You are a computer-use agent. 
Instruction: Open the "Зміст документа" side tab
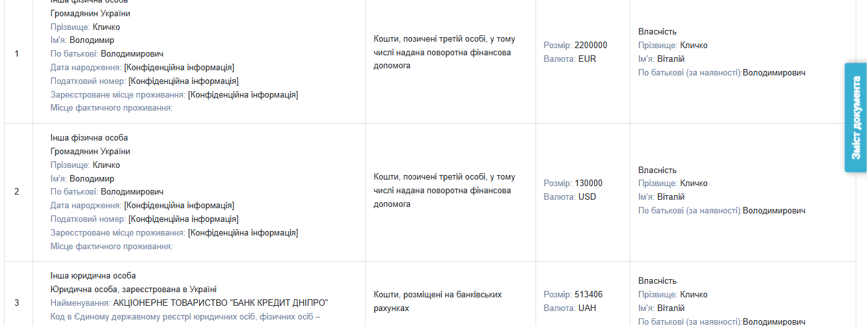856,118
